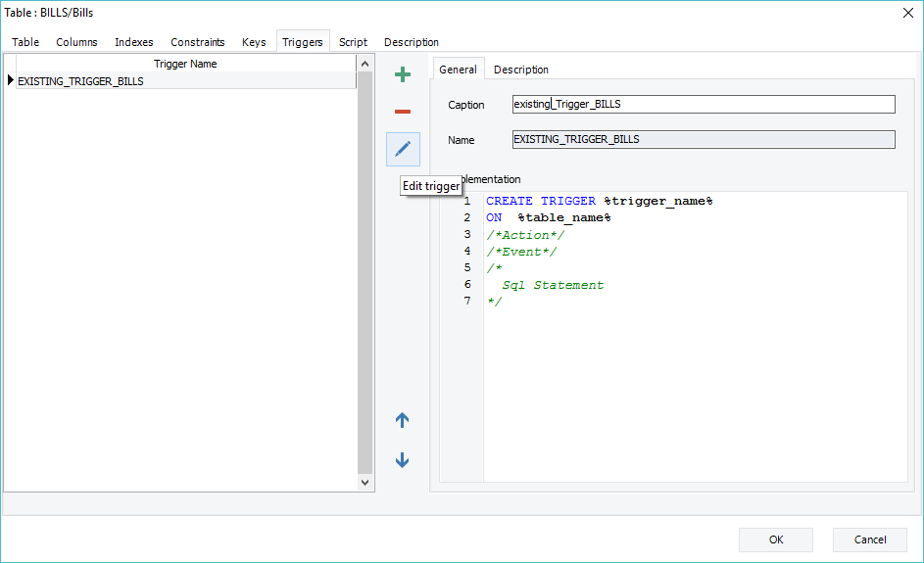The image size is (924, 563).
Task: Move trigger down with the down arrow
Action: [x=402, y=460]
